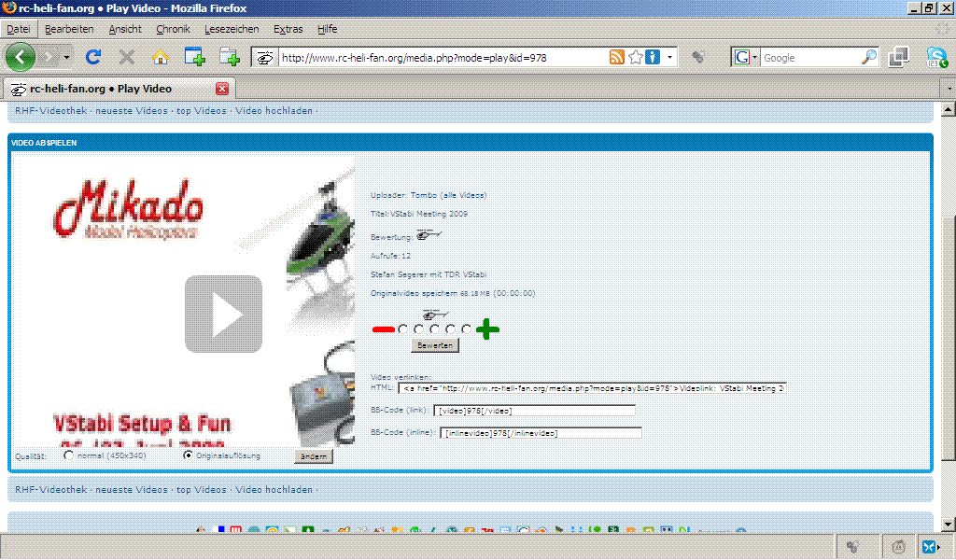Reload the page with the blue refresh icon
956x560 pixels.
(x=93, y=57)
